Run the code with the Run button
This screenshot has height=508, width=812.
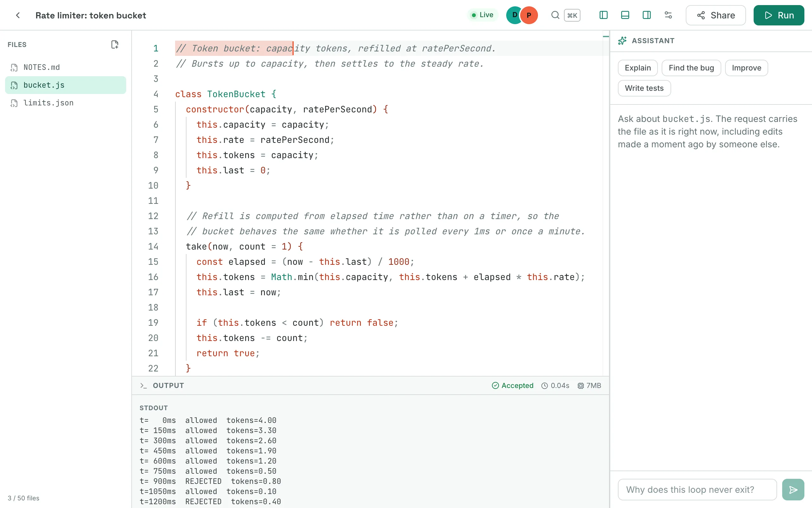(778, 16)
